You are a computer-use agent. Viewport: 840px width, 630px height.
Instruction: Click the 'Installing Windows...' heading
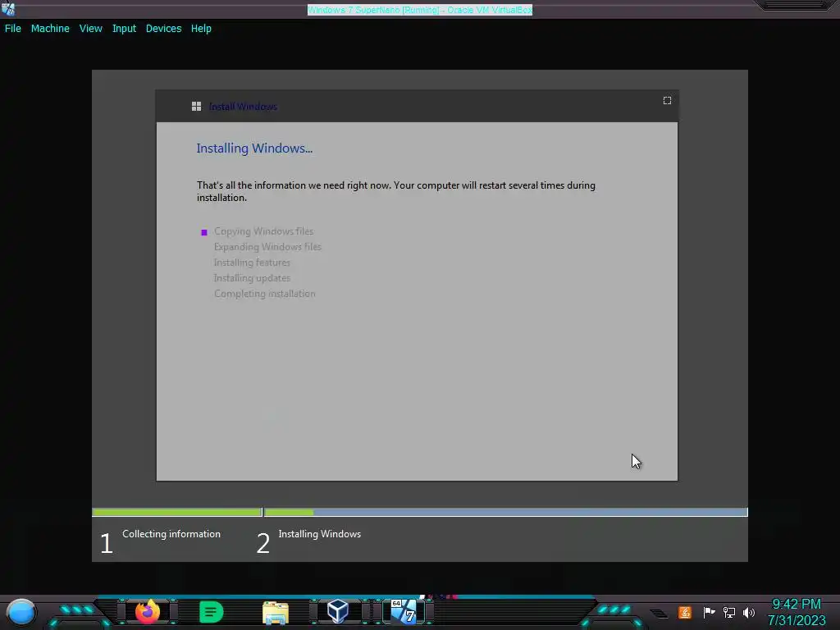click(254, 148)
